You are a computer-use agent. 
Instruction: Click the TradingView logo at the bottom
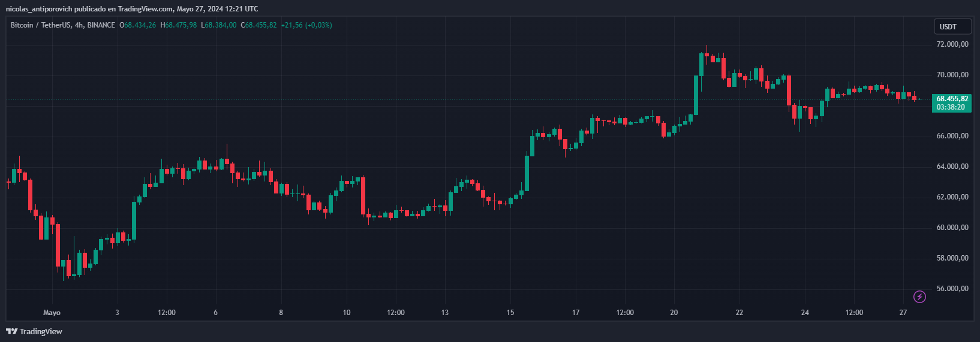click(x=34, y=331)
